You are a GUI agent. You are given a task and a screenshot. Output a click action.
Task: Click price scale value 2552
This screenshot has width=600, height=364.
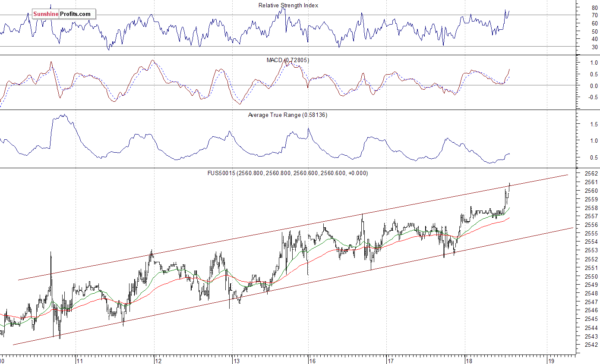[591, 259]
